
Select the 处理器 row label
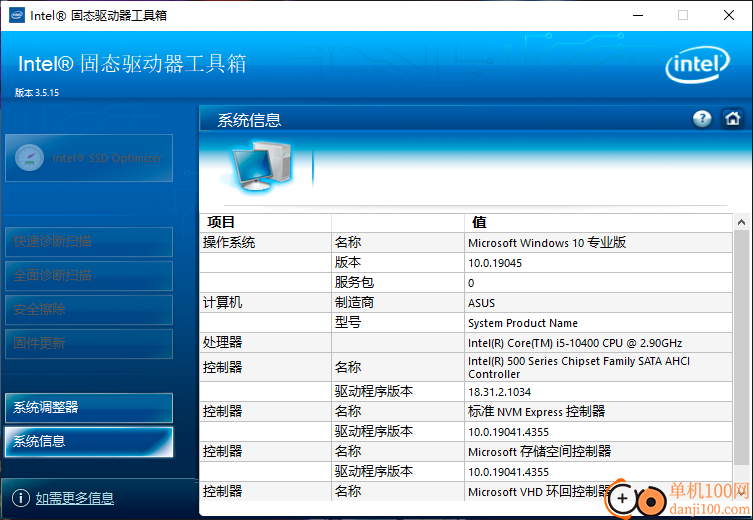point(222,342)
